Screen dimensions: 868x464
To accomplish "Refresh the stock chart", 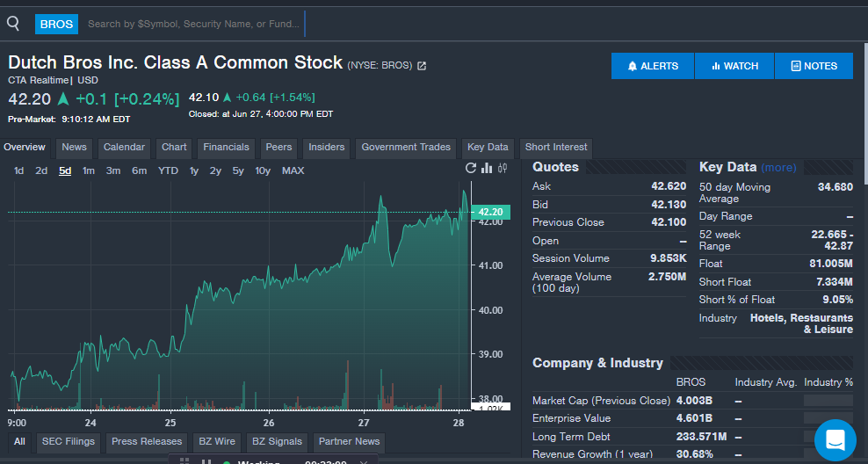I will pyautogui.click(x=471, y=168).
